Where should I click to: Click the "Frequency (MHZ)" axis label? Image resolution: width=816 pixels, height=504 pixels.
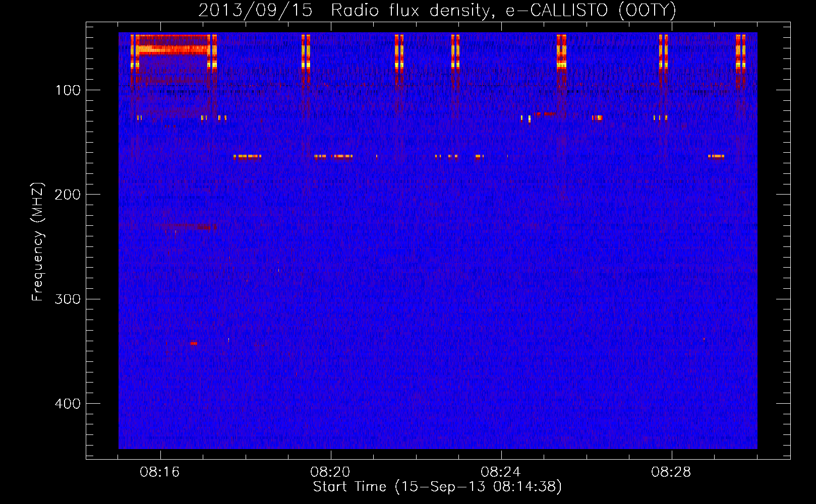point(37,242)
